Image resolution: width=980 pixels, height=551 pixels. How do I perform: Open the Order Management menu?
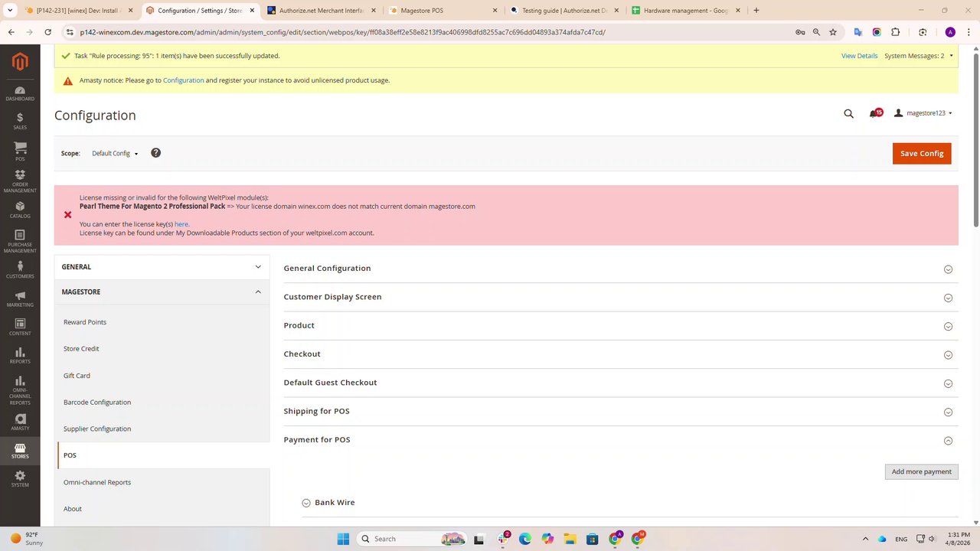coord(20,181)
